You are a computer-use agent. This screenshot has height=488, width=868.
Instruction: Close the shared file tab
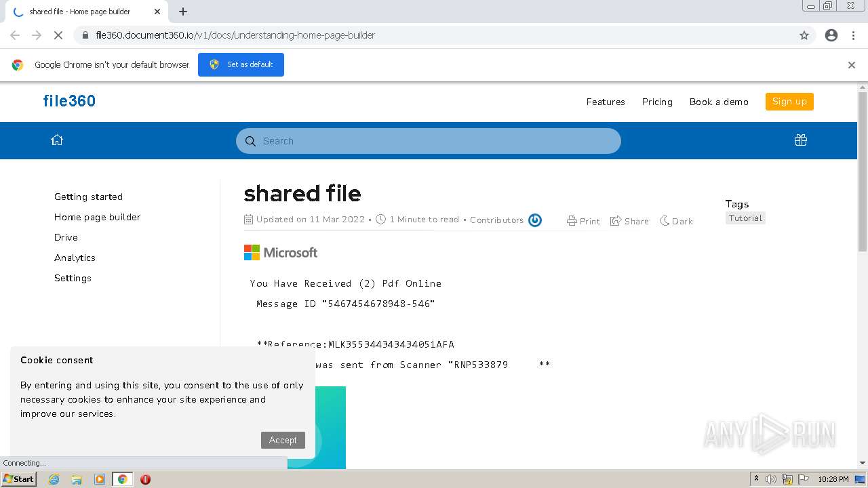click(157, 12)
